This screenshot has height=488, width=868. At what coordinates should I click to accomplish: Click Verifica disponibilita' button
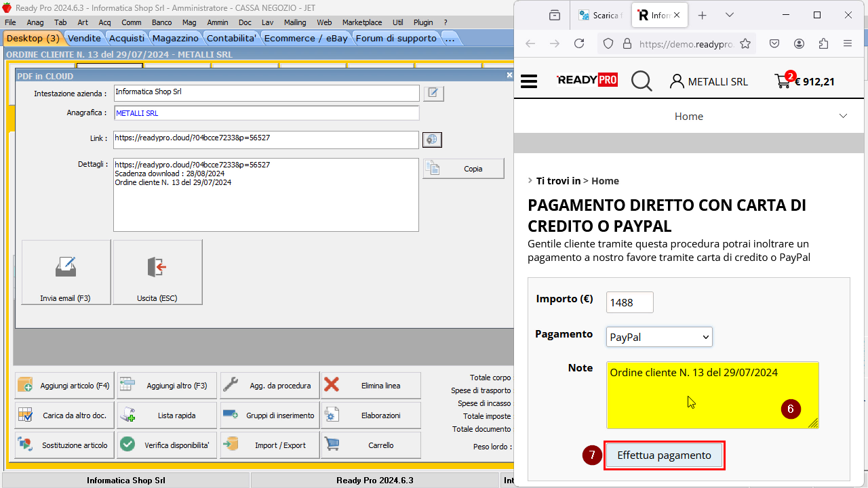[x=167, y=445]
